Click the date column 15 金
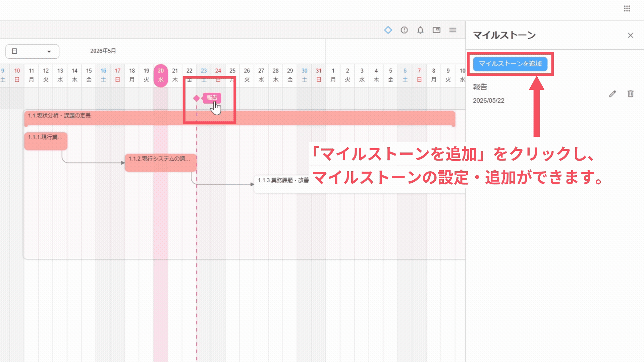Viewport: 644px width, 362px height. point(89,75)
